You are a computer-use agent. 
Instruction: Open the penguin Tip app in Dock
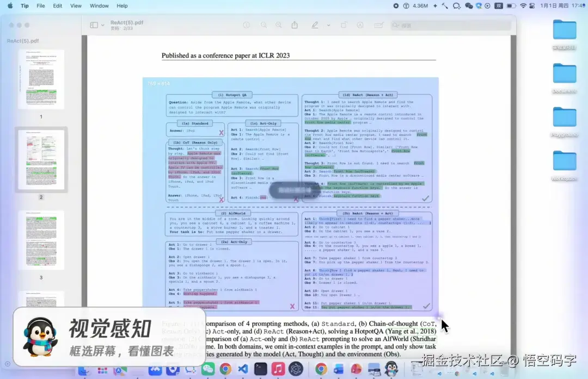(x=391, y=369)
